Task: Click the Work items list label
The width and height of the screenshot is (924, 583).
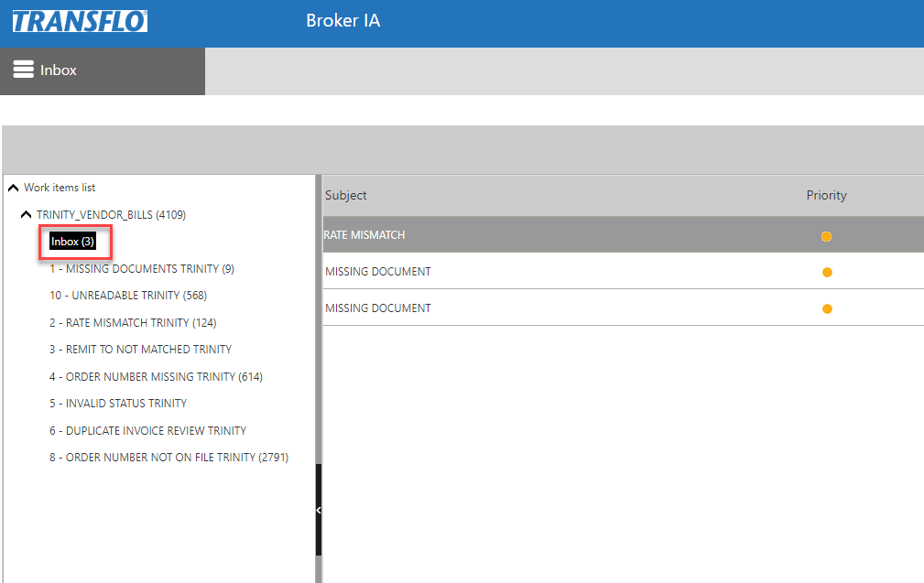Action: [x=60, y=188]
